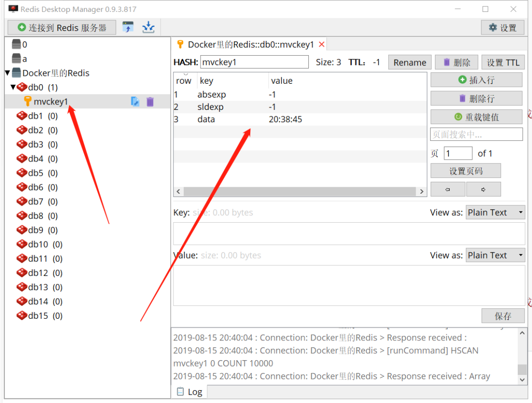
Task: Click 设置页码 set page button
Action: (465, 171)
